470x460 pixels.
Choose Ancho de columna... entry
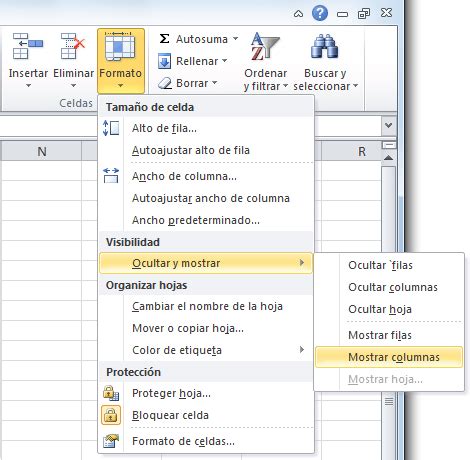point(206,176)
